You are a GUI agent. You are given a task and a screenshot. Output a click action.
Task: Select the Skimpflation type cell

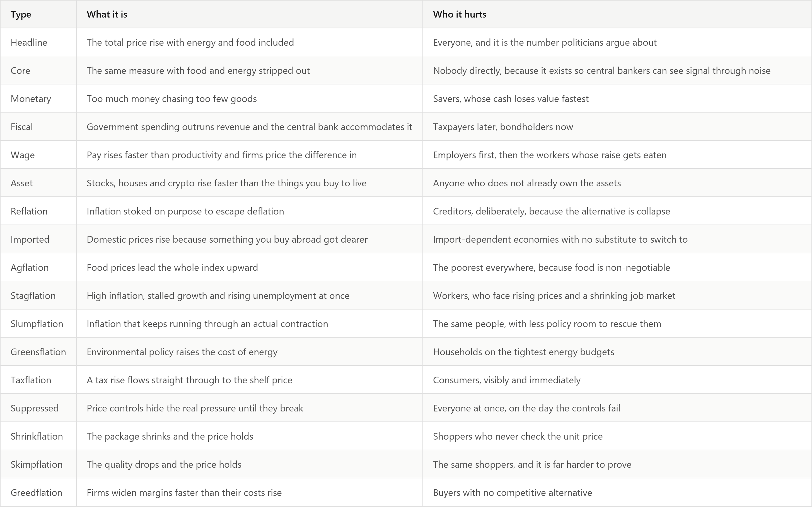[x=37, y=465]
